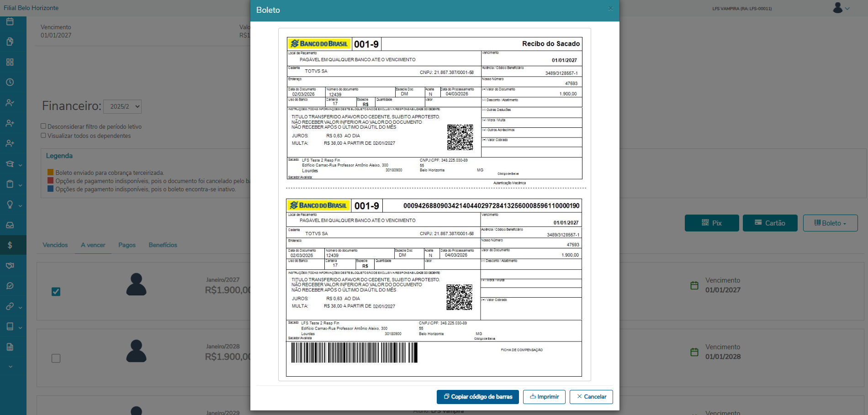The image size is (868, 415).
Task: Open the user-check icon in the sidebar
Action: (x=10, y=103)
